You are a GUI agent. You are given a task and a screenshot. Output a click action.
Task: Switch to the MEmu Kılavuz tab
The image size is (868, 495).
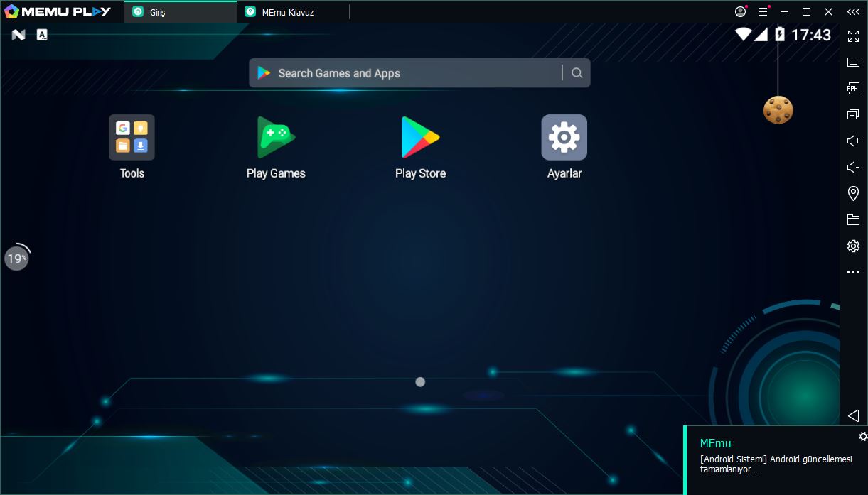(293, 12)
